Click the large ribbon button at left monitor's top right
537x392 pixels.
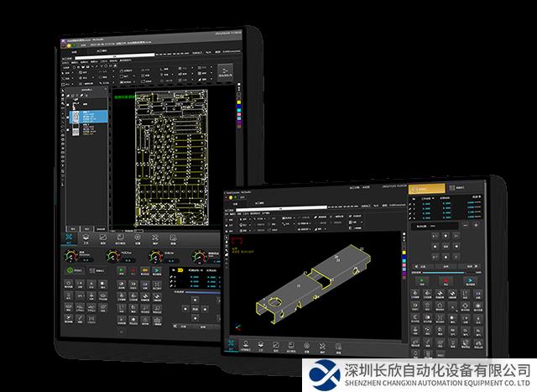226,71
